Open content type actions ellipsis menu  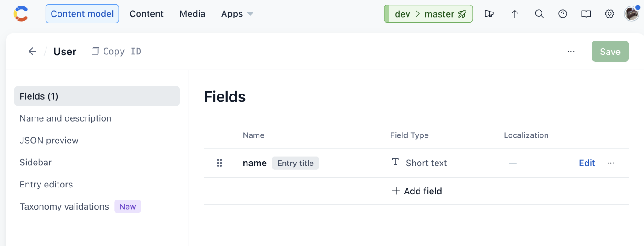571,52
